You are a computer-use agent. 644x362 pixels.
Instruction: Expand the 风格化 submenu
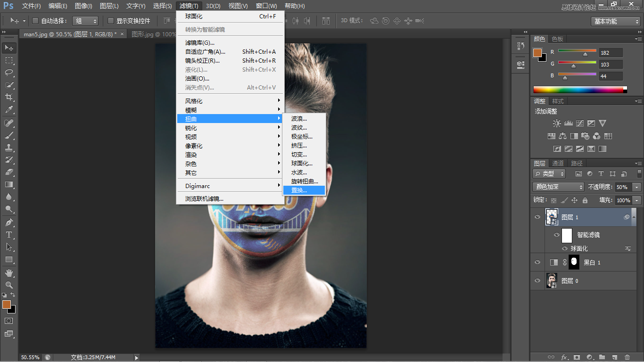click(230, 101)
